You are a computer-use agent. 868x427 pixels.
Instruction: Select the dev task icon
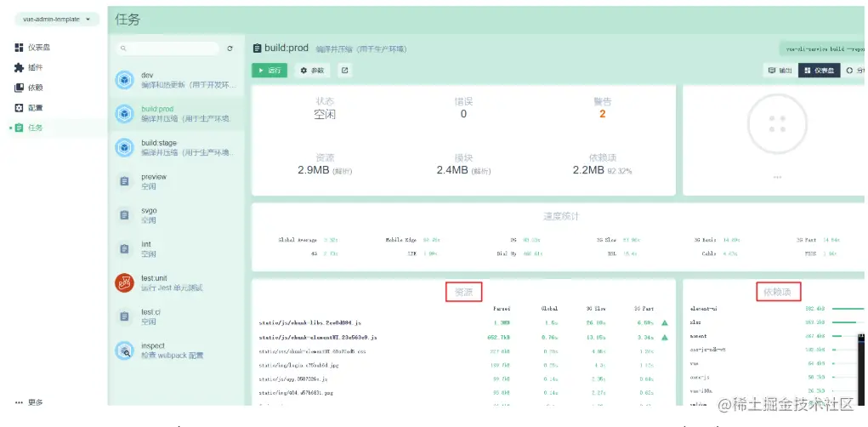[125, 80]
